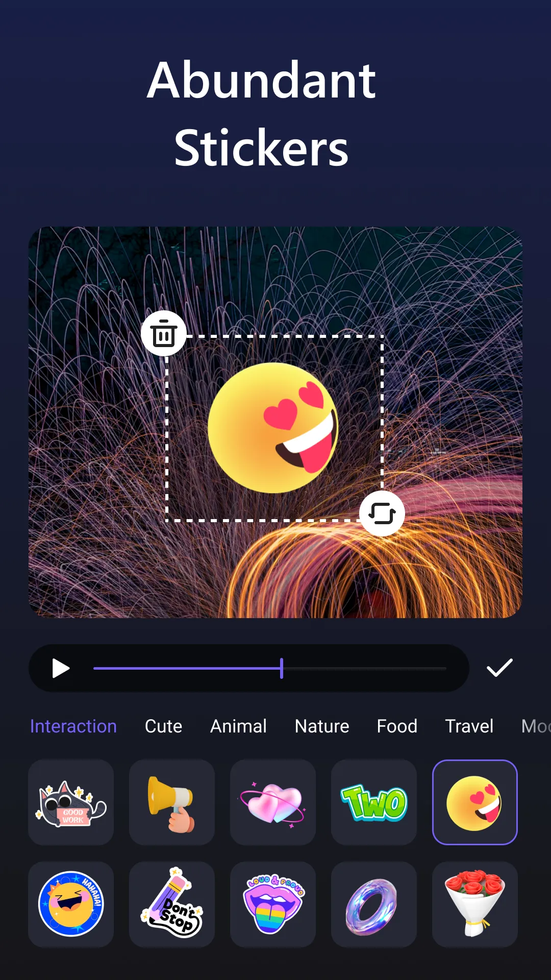Insert the green Two text sticker
Screen dimensions: 551x980
[374, 802]
